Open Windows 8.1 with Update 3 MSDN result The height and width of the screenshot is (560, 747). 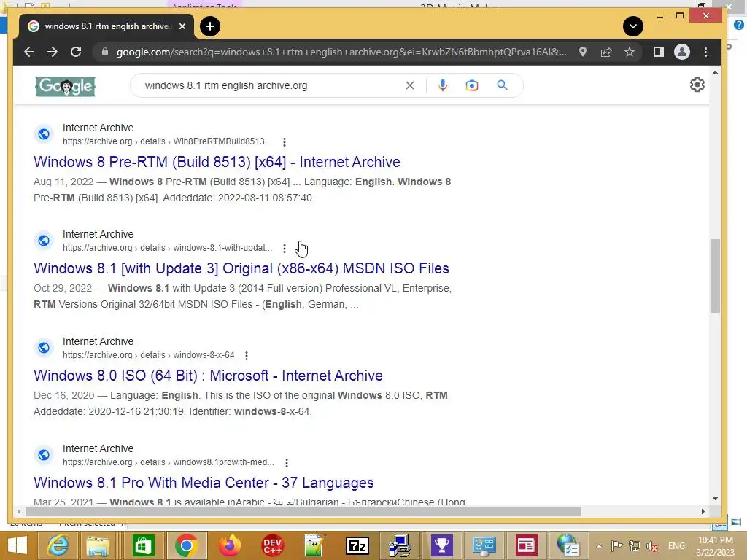click(241, 268)
